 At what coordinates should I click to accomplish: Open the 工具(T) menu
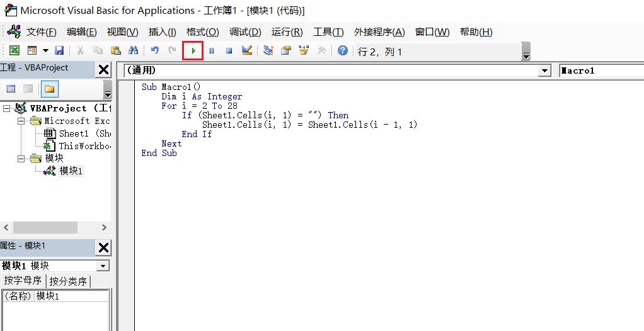point(328,32)
